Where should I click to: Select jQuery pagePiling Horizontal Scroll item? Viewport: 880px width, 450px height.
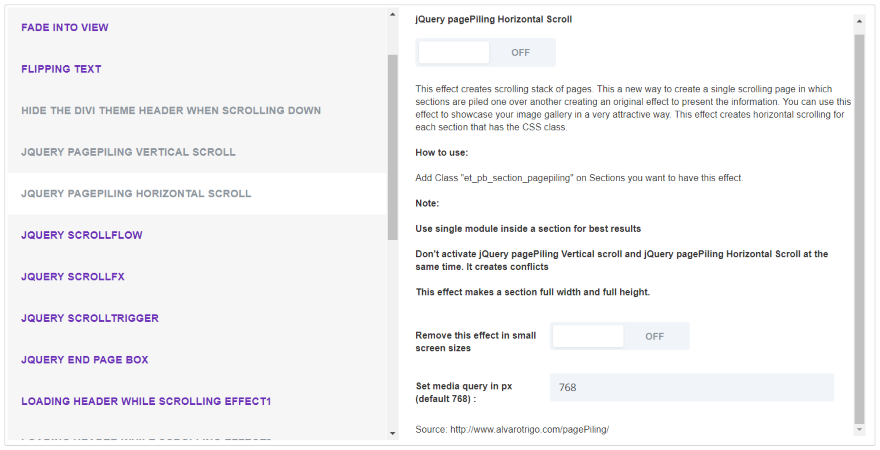[x=136, y=193]
